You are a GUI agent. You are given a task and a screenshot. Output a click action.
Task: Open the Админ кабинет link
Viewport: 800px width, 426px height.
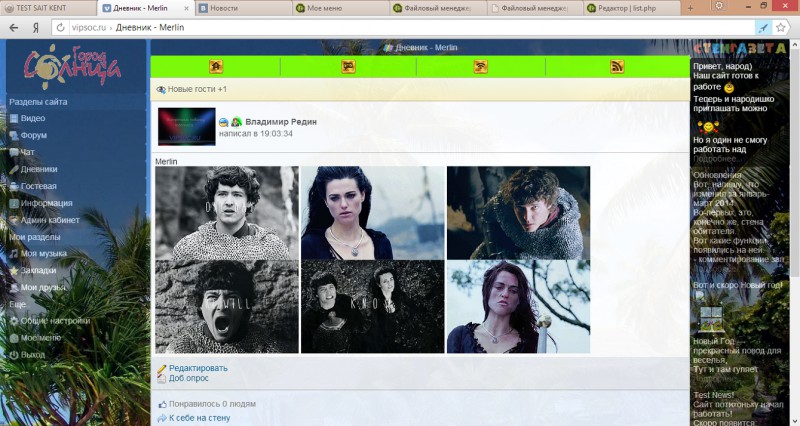click(x=50, y=220)
